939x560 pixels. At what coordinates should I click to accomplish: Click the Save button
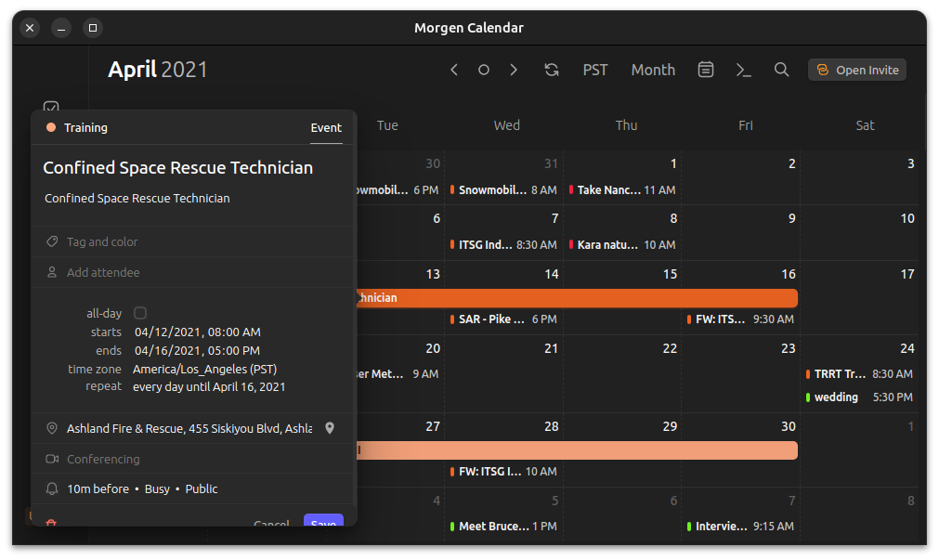323,520
